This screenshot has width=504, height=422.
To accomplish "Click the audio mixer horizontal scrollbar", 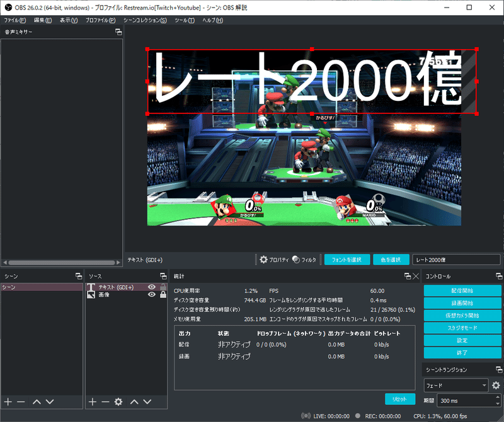I will [x=61, y=263].
